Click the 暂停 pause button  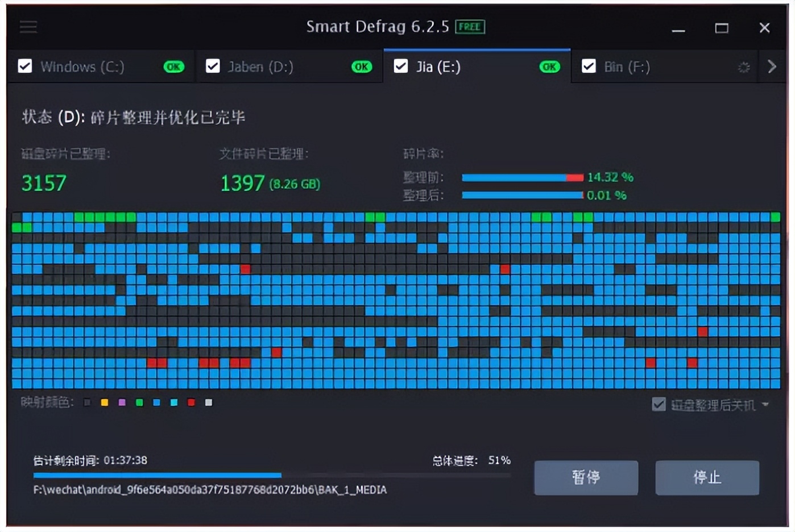click(x=586, y=477)
